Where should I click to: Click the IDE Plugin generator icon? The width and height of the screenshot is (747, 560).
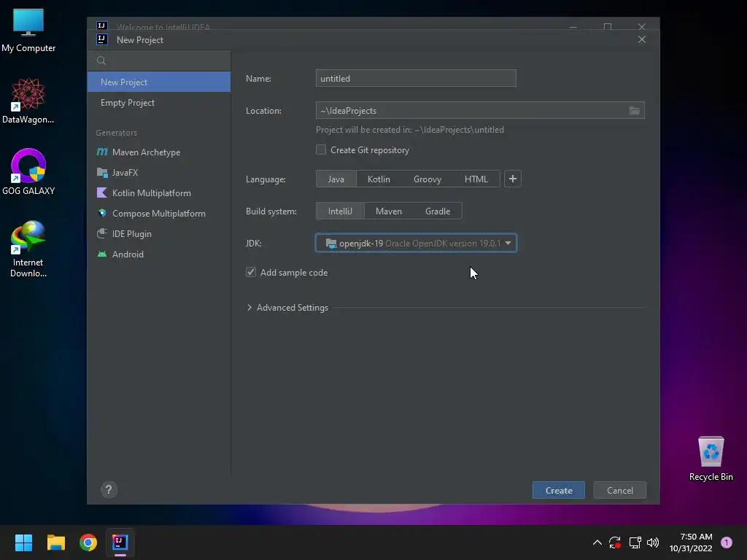click(x=102, y=234)
